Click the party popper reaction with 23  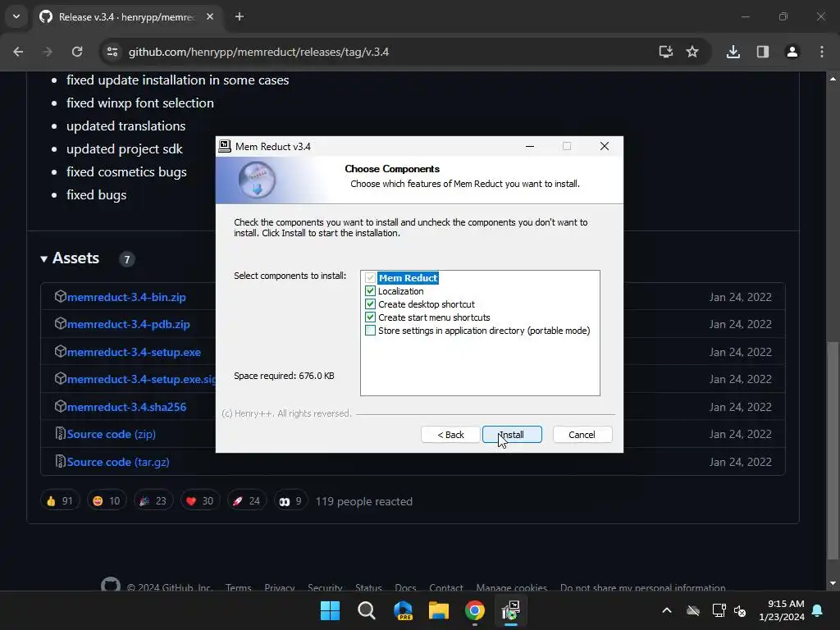[x=153, y=501]
